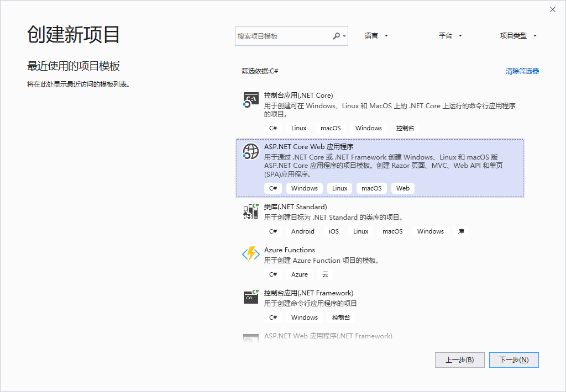Viewport: 566px width, 392px height.
Task: Click the 云 tag on Azure Functions template
Action: pos(325,274)
